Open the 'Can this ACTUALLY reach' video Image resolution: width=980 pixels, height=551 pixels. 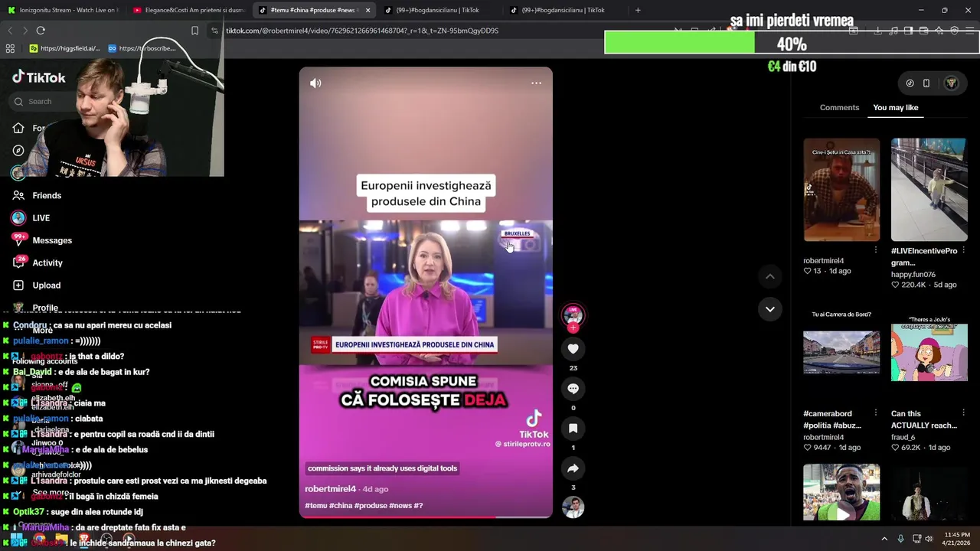pos(929,353)
